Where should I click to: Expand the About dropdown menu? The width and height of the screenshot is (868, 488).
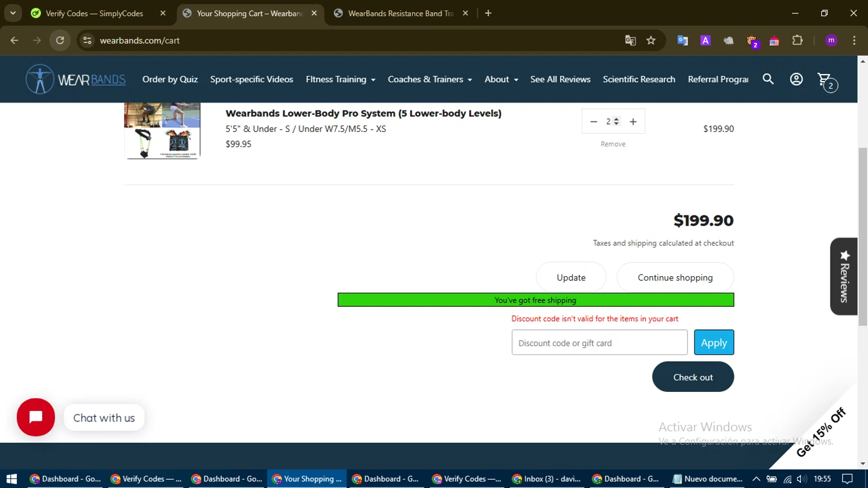coord(501,79)
